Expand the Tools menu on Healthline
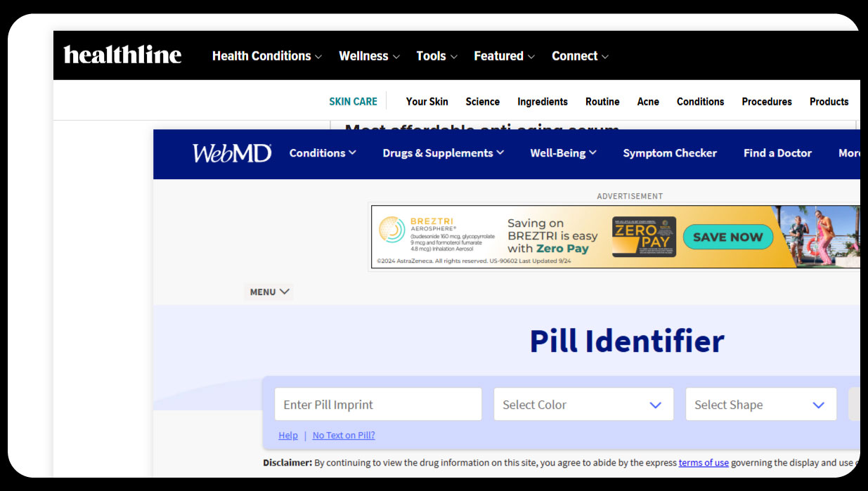Screen dimensions: 868x491 [x=436, y=56]
